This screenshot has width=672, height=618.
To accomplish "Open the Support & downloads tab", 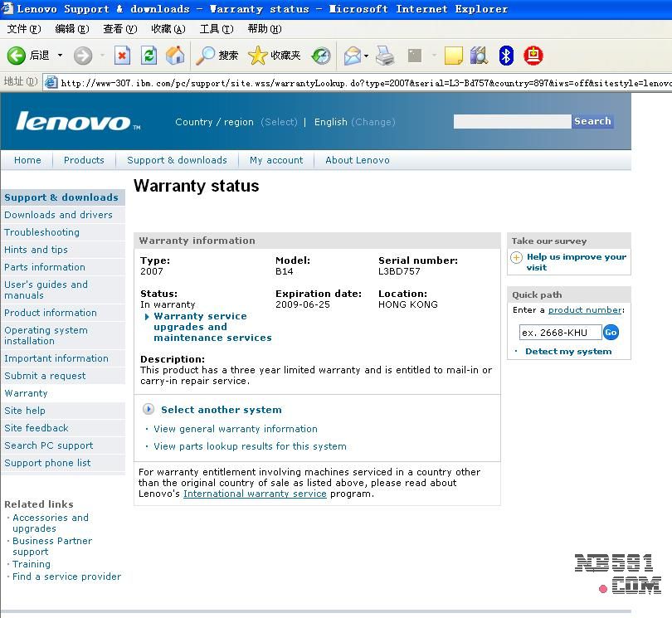I will pyautogui.click(x=177, y=160).
